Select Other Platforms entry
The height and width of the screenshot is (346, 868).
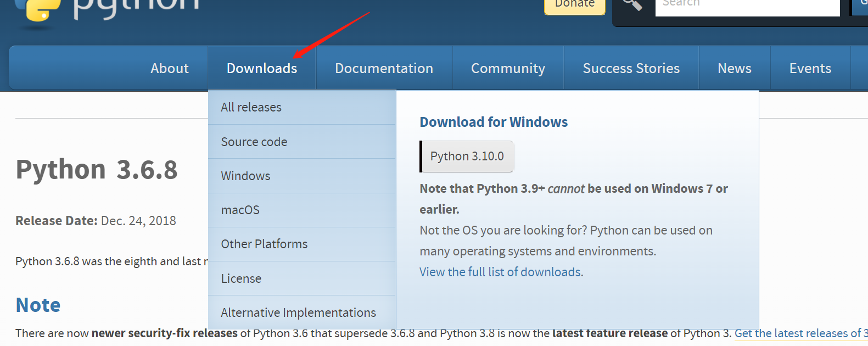(x=264, y=244)
